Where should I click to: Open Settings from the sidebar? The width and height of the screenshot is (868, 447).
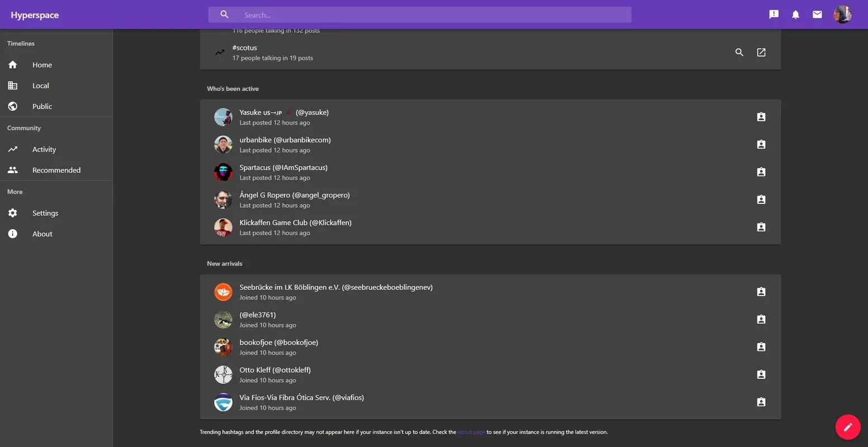point(56,213)
